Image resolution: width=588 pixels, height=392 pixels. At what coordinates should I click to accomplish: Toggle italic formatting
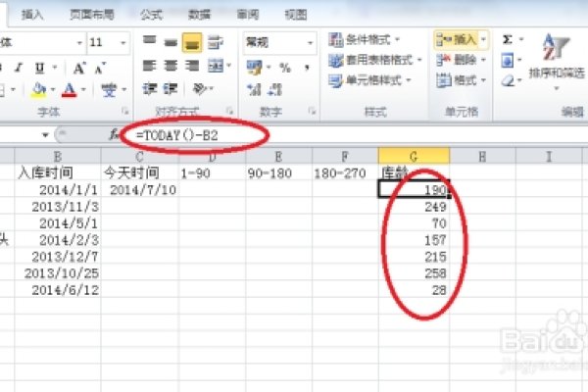coord(19,68)
